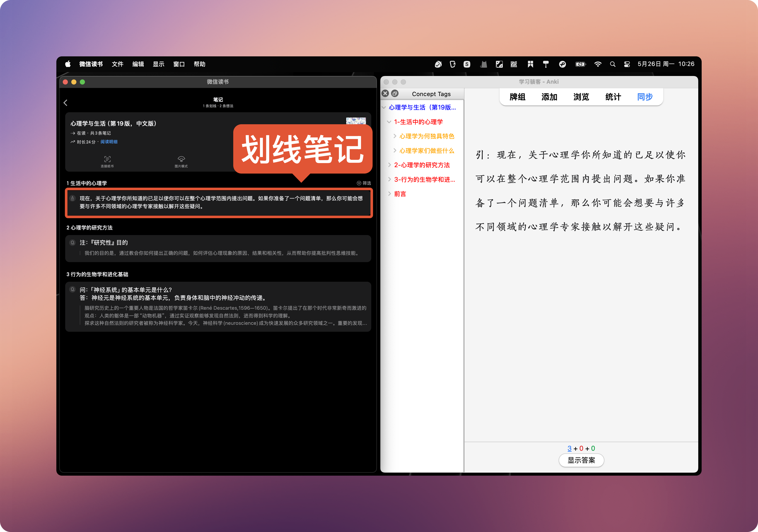Viewport: 758px width, 532px height.
Task: Expand the 2-心理学的研究方法 tag
Action: pos(390,165)
